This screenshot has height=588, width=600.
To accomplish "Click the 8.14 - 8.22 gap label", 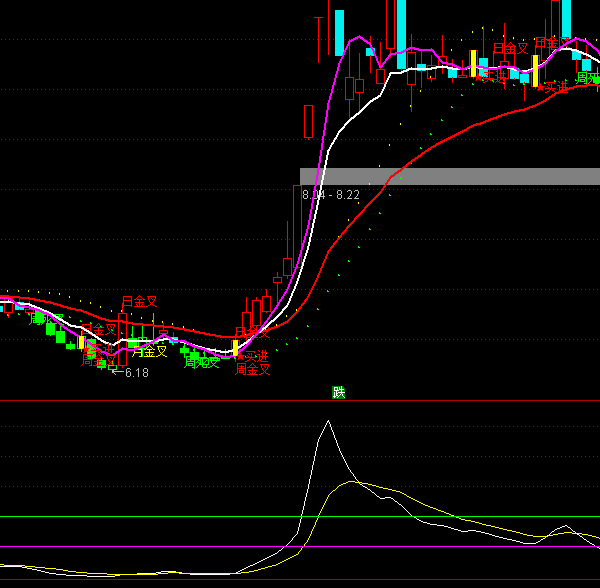I will coord(331,194).
